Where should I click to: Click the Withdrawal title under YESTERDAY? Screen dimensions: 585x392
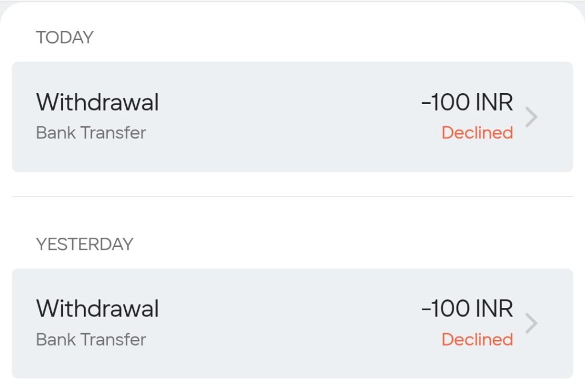98,309
